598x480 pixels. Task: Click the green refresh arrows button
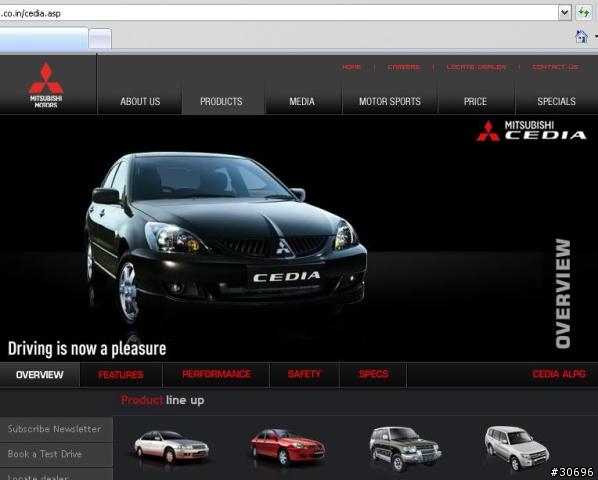pyautogui.click(x=584, y=13)
